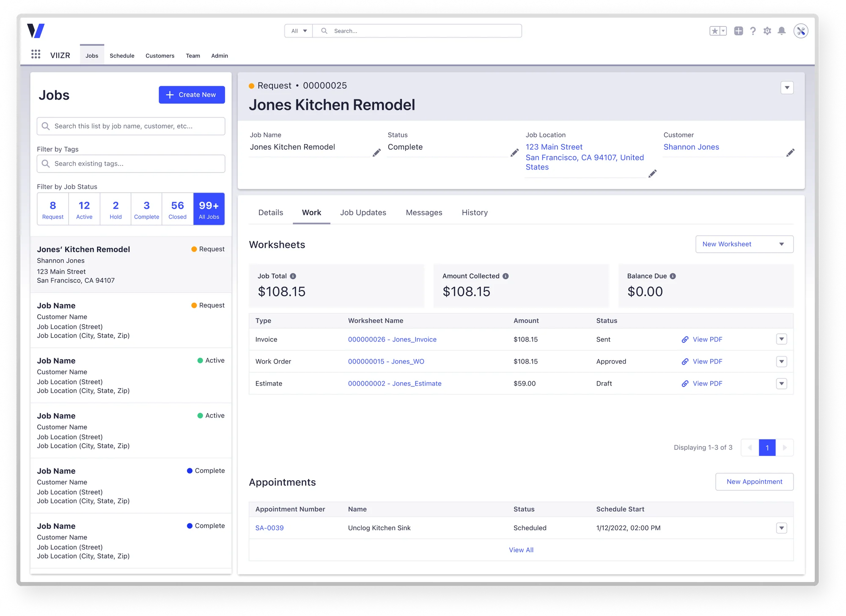Open the app launcher grid icon

click(36, 54)
